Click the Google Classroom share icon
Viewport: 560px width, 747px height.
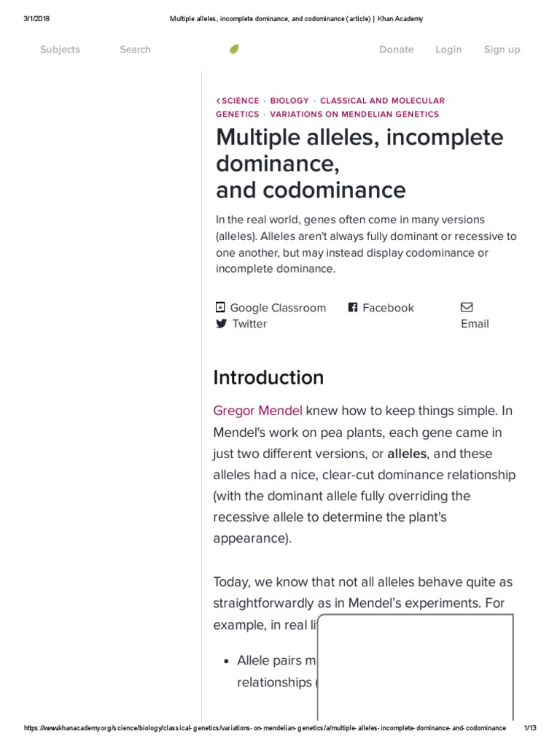[221, 308]
